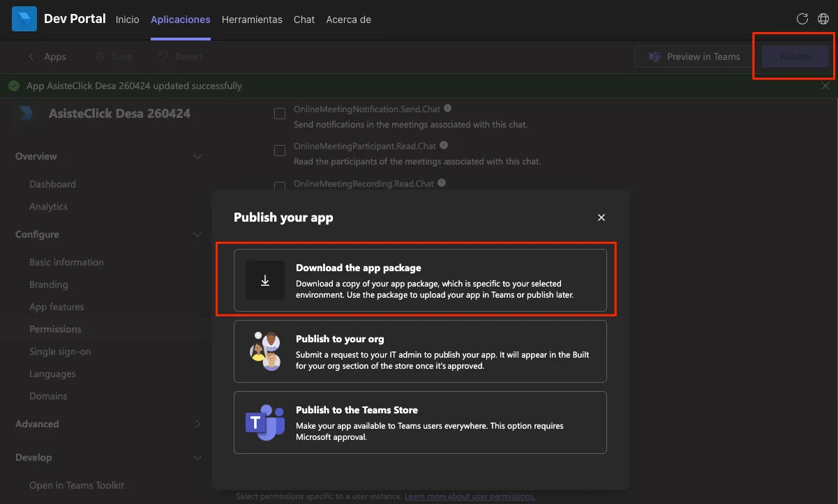Check OnlineMeetingNotification.Send.Chat permission box

(x=280, y=114)
